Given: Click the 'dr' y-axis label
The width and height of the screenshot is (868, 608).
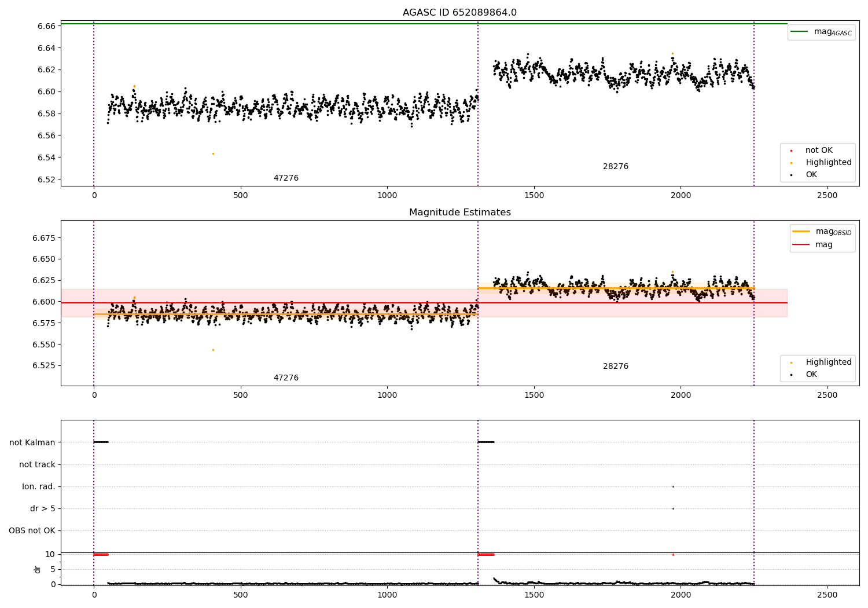Looking at the screenshot, I should (x=38, y=569).
